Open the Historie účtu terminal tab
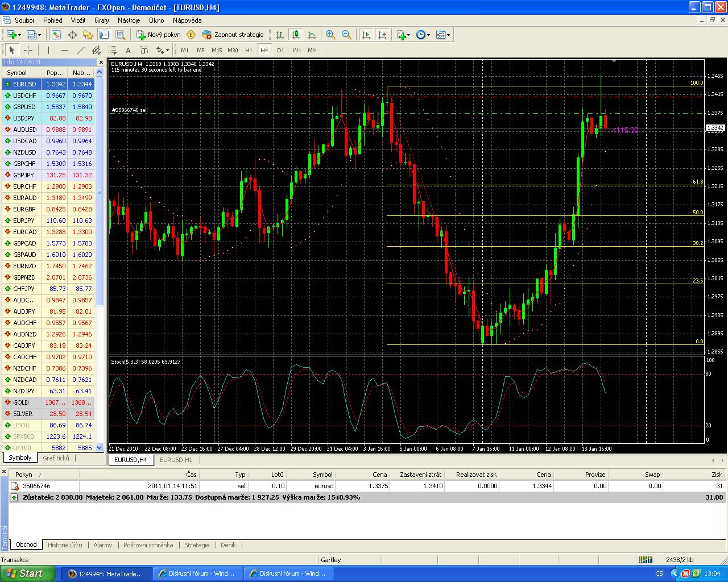The image size is (728, 582). (65, 545)
